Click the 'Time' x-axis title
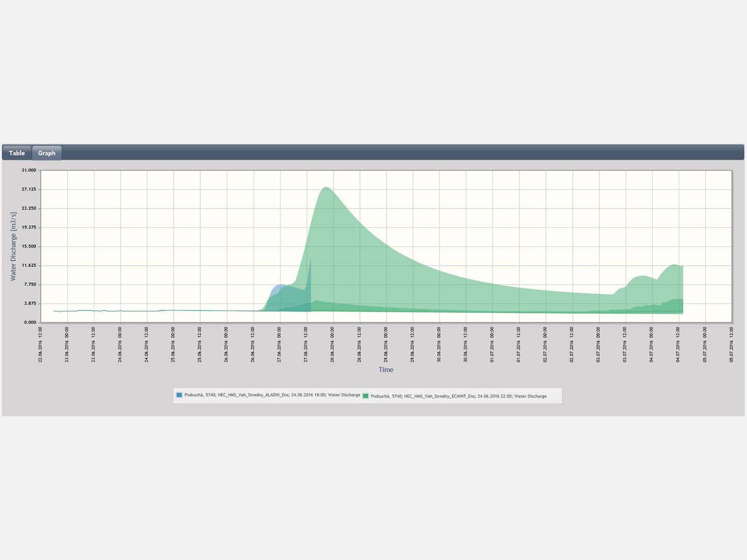Screen dimensions: 747x560 coord(386,370)
